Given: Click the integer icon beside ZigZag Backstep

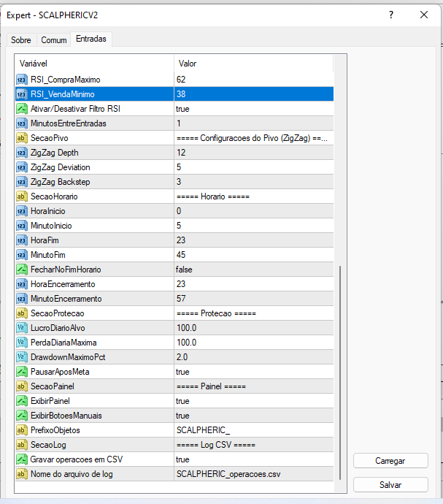Looking at the screenshot, I should pyautogui.click(x=21, y=182).
